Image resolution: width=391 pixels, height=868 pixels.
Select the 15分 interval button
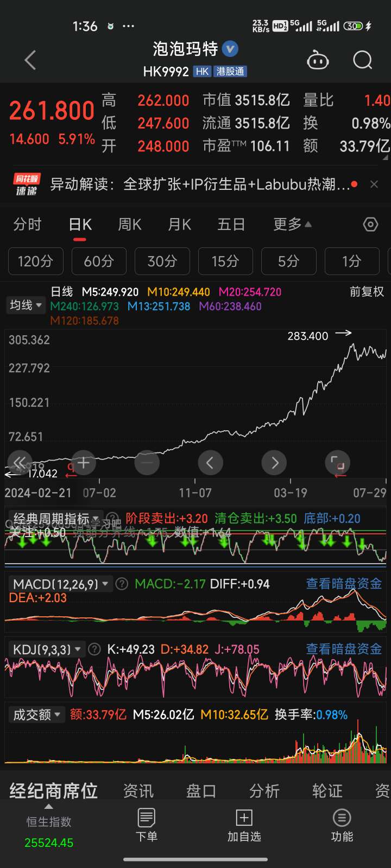pos(225,261)
